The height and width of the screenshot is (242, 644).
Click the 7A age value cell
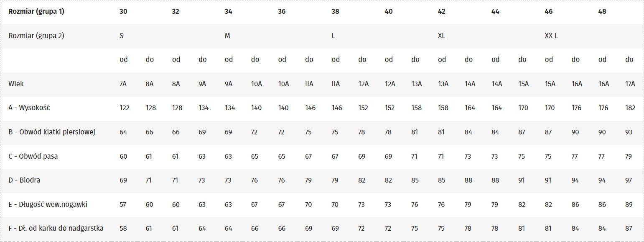[123, 84]
